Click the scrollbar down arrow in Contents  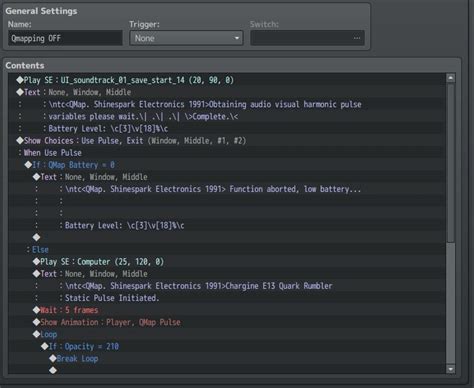[451, 369]
